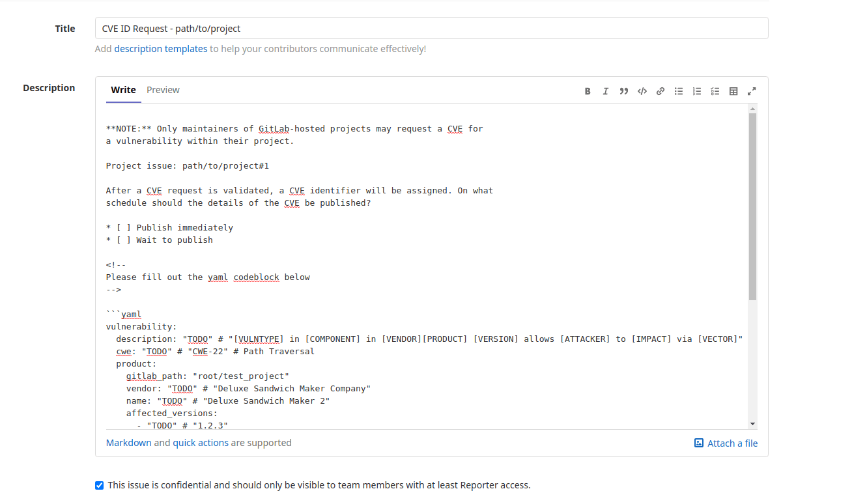Open the Markdown help link
This screenshot has height=504, width=867.
coord(128,442)
